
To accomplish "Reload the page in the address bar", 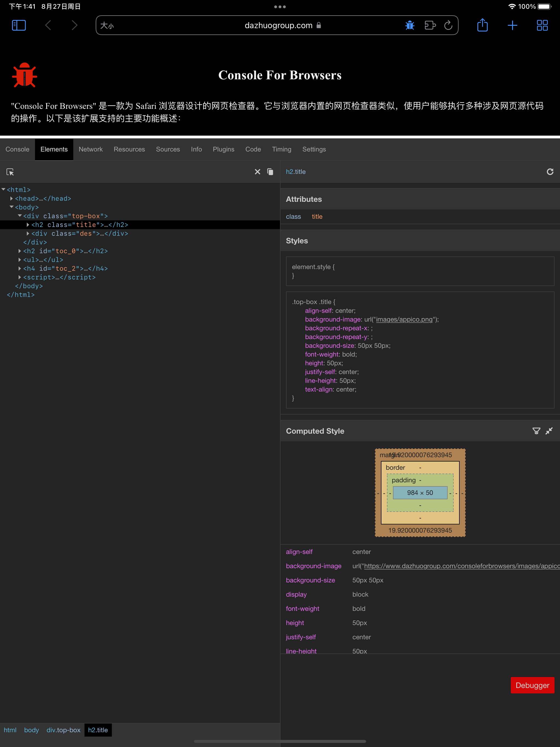I will click(448, 25).
